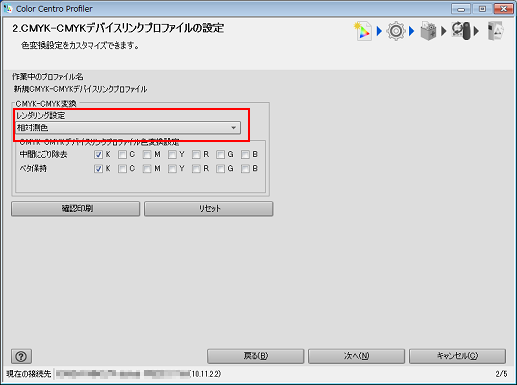Click the キャンセル(C) button
517x385 pixels.
[457, 356]
